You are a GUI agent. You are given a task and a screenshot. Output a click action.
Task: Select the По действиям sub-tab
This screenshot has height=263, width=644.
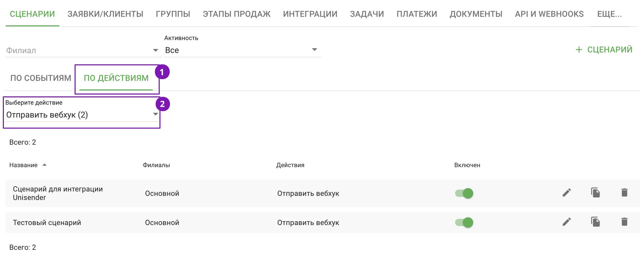(x=116, y=78)
